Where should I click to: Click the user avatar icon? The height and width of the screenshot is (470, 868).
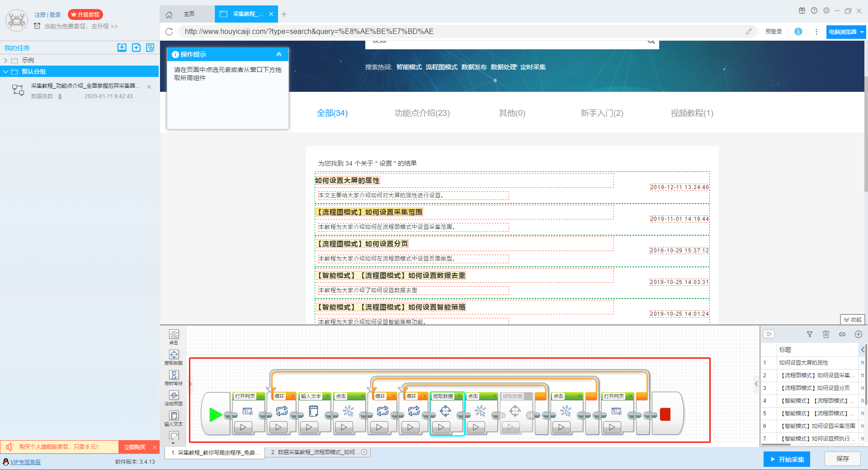point(17,20)
